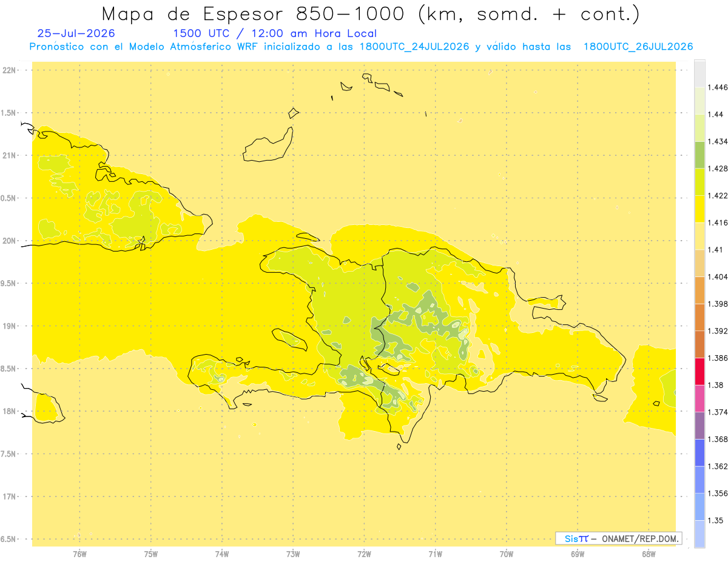Viewport: 728px width, 562px height.
Task: Click the '76W' longitude label
Action: [x=79, y=554]
